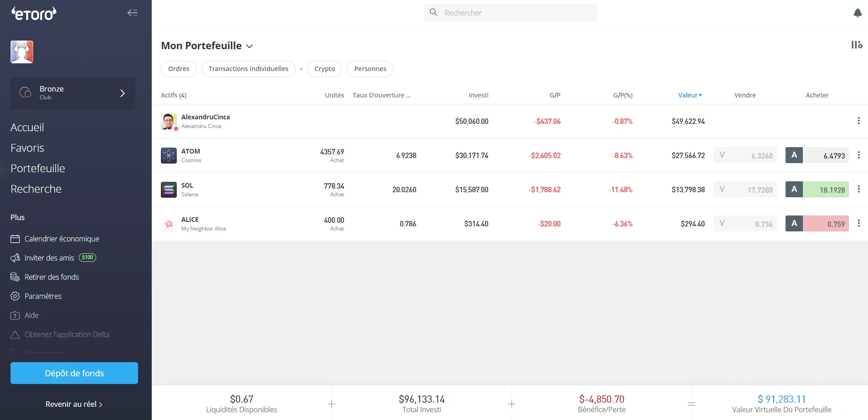This screenshot has height=420, width=868.
Task: Click Liquidités Disponibles $0.67
Action: pos(241,404)
